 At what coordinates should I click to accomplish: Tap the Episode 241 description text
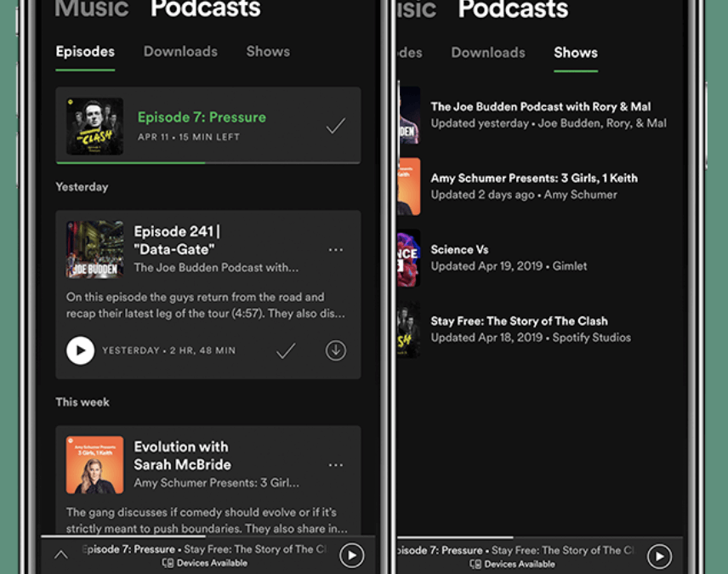click(205, 305)
